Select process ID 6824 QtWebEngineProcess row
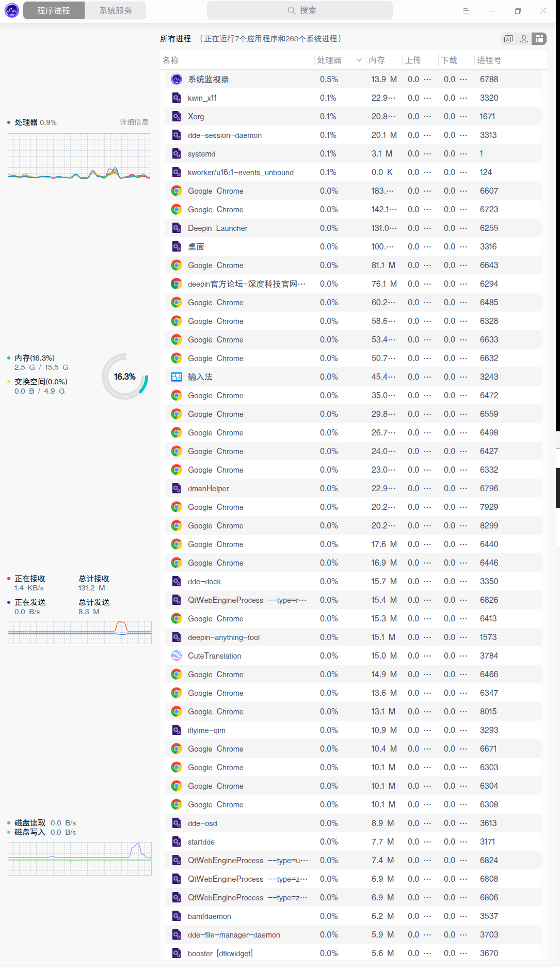The width and height of the screenshot is (560, 967). 354,860
